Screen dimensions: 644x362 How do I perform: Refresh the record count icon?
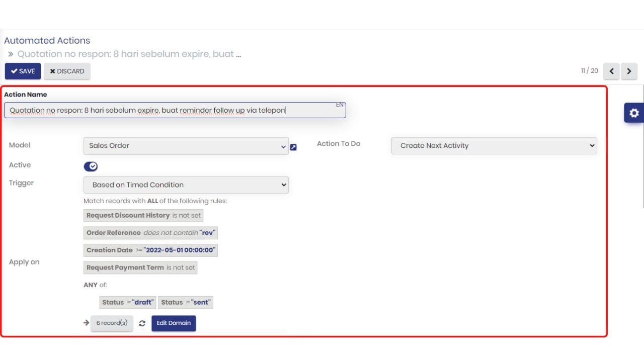(142, 323)
